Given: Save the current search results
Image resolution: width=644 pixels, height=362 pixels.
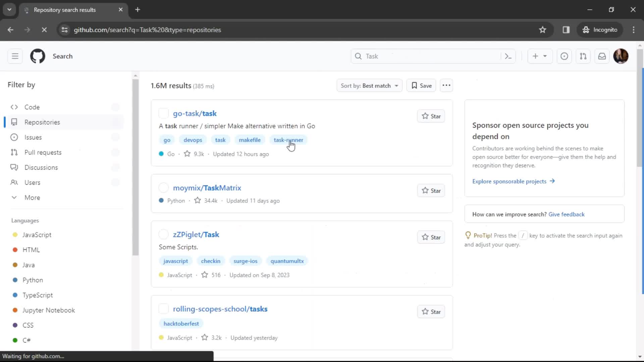Looking at the screenshot, I should 421,85.
